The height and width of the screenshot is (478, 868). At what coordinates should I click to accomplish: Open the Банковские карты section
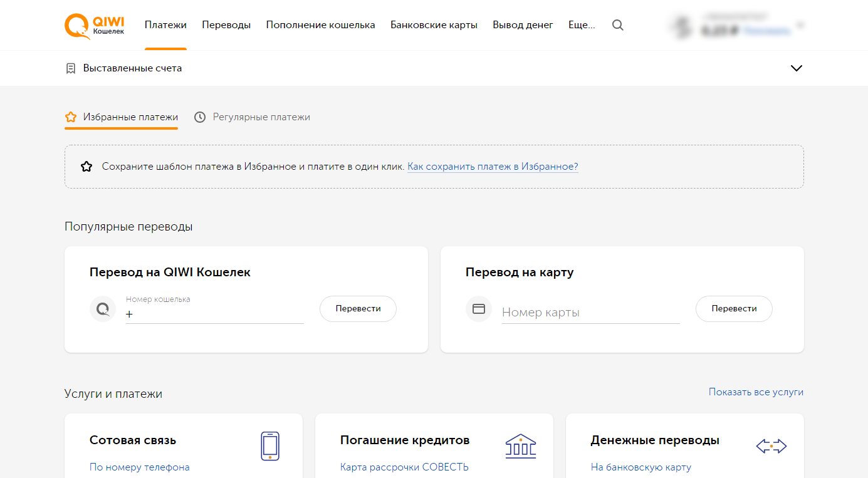[x=434, y=24]
